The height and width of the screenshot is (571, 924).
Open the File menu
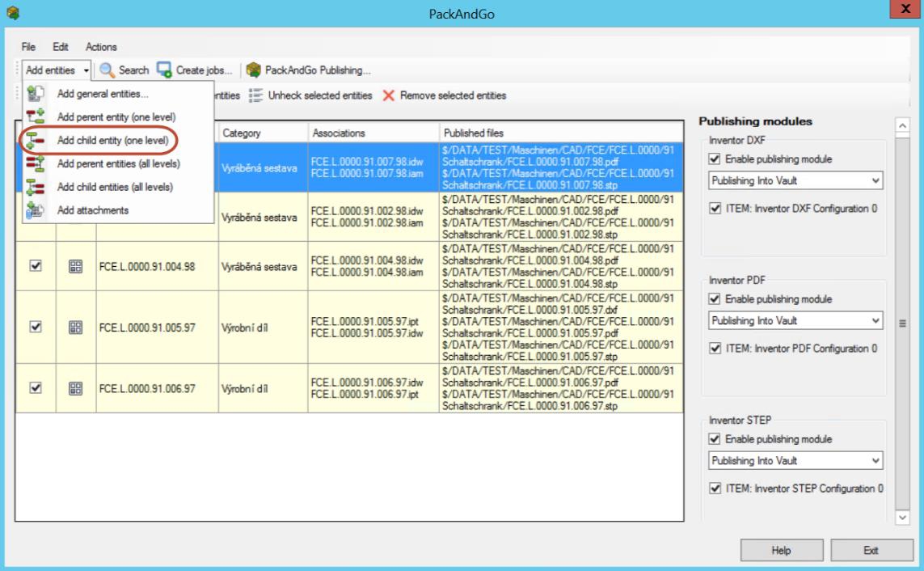coord(29,47)
